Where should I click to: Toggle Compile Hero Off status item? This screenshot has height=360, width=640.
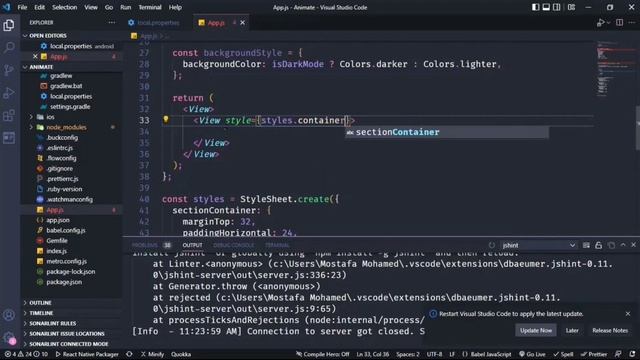[x=322, y=354]
